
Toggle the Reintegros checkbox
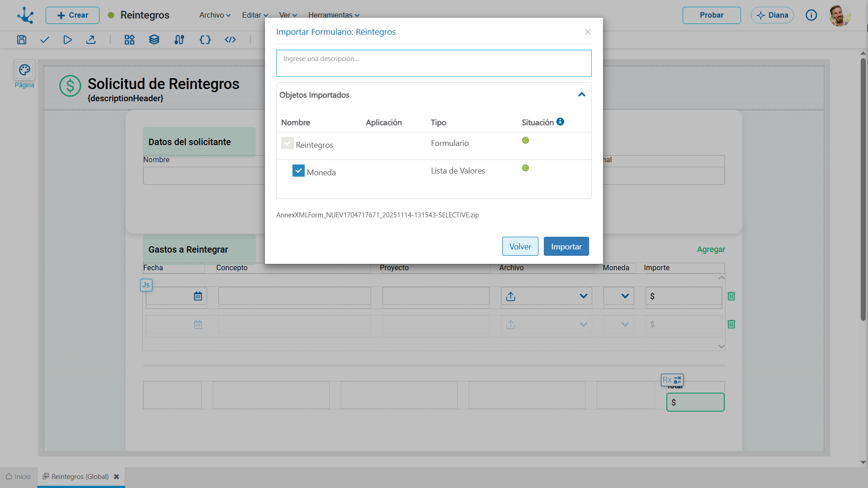tap(288, 143)
